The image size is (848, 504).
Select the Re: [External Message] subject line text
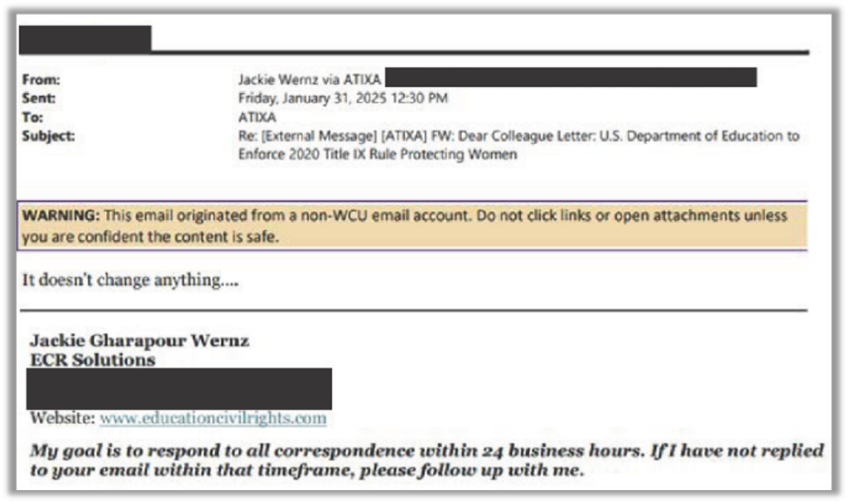coord(518,136)
